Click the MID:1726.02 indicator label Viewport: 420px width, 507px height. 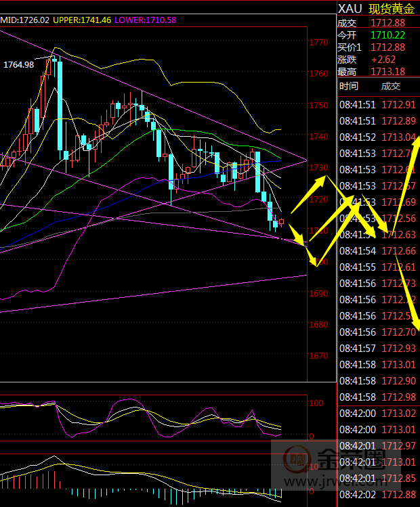tap(23, 20)
